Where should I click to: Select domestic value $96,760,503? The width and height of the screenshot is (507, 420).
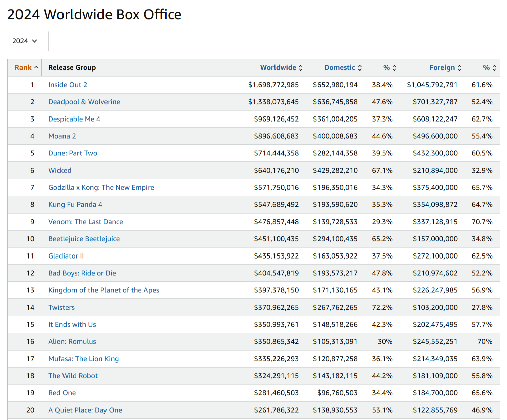337,393
